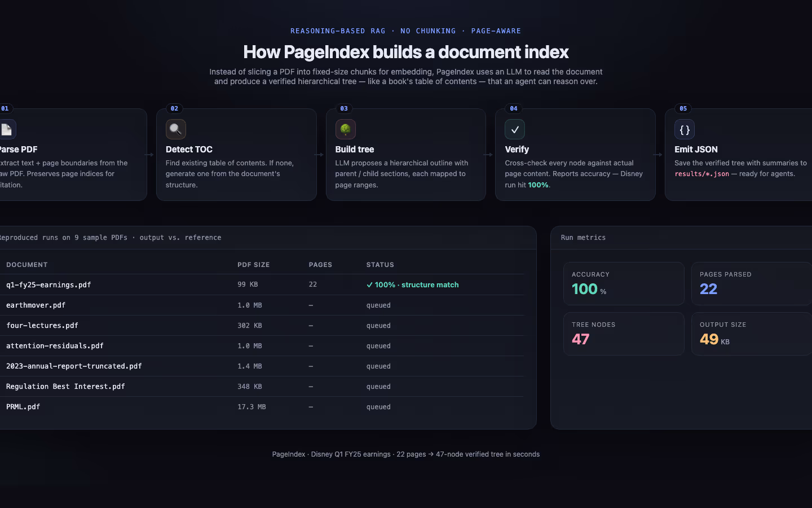Click the Parse PDF document icon
This screenshot has width=812, height=508.
click(x=7, y=129)
